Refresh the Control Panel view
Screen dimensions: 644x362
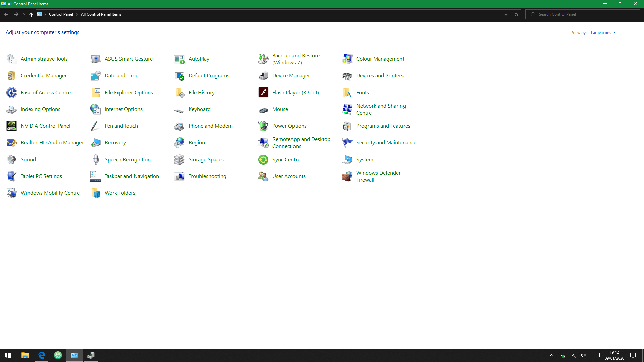(x=516, y=14)
